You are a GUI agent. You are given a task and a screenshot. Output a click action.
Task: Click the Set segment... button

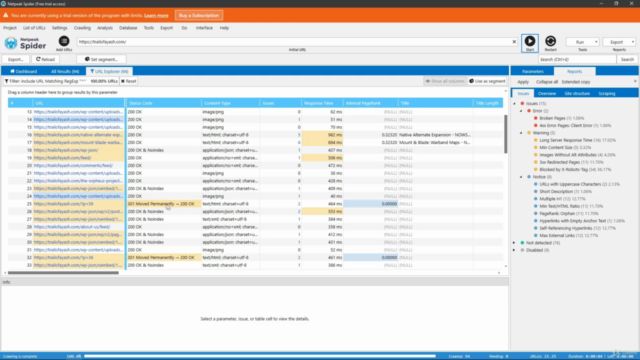click(101, 59)
